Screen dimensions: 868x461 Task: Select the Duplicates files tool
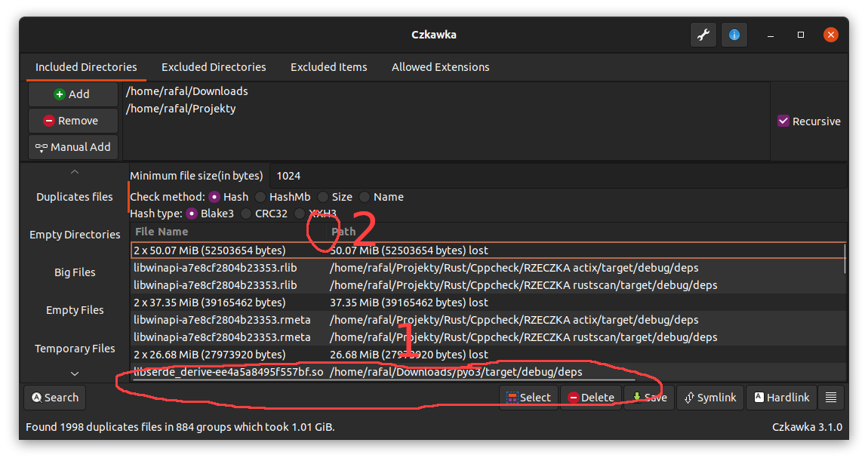[75, 197]
